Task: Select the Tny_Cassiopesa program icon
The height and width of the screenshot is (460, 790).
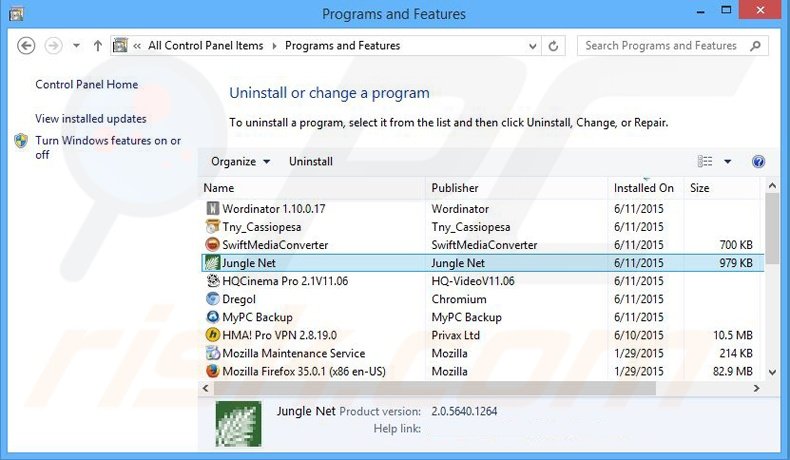Action: [x=213, y=227]
